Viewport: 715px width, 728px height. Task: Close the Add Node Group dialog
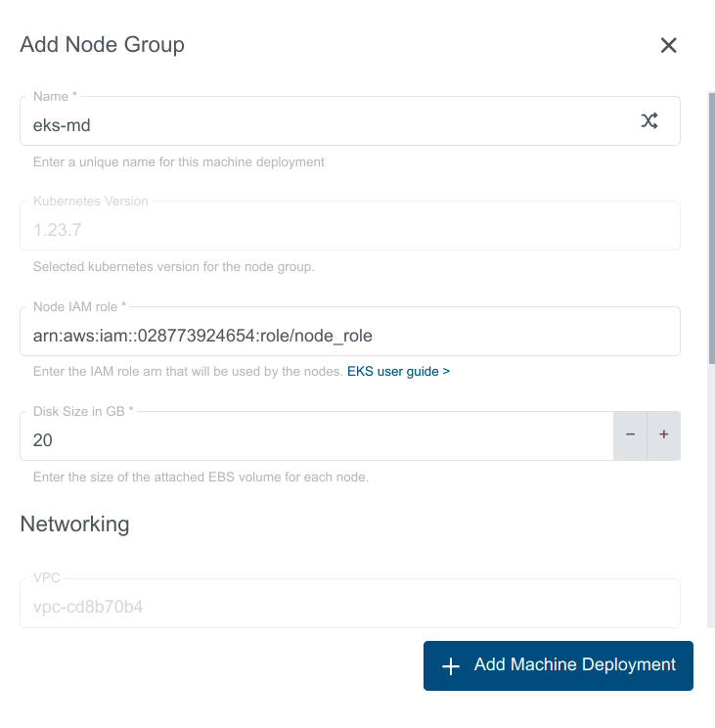click(x=669, y=45)
